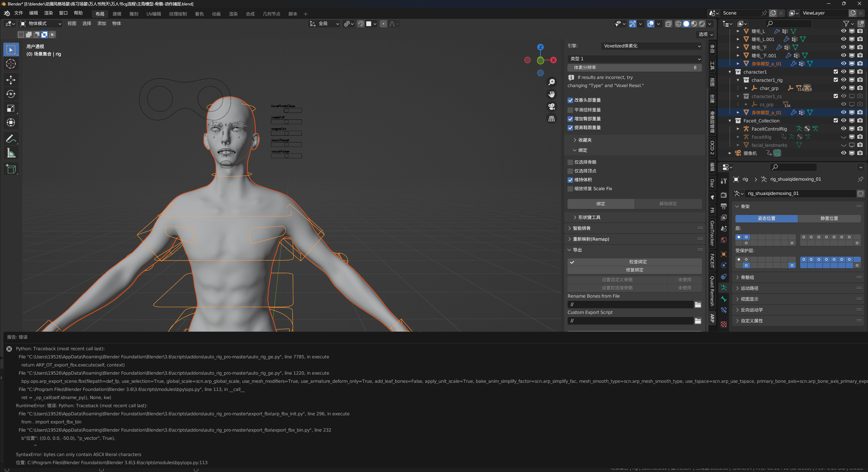Click the forceMouthClose slider control
The width and height of the screenshot is (868, 472).
tap(287, 111)
